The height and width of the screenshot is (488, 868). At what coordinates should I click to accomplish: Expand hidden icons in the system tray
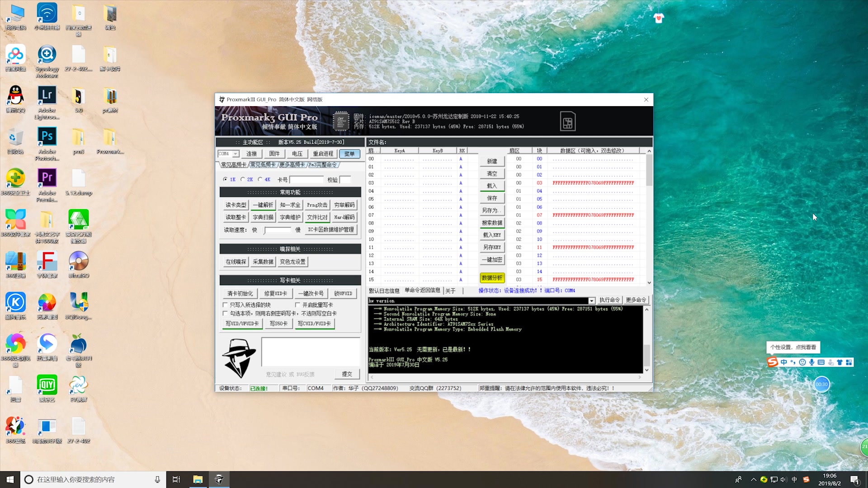[753, 479]
